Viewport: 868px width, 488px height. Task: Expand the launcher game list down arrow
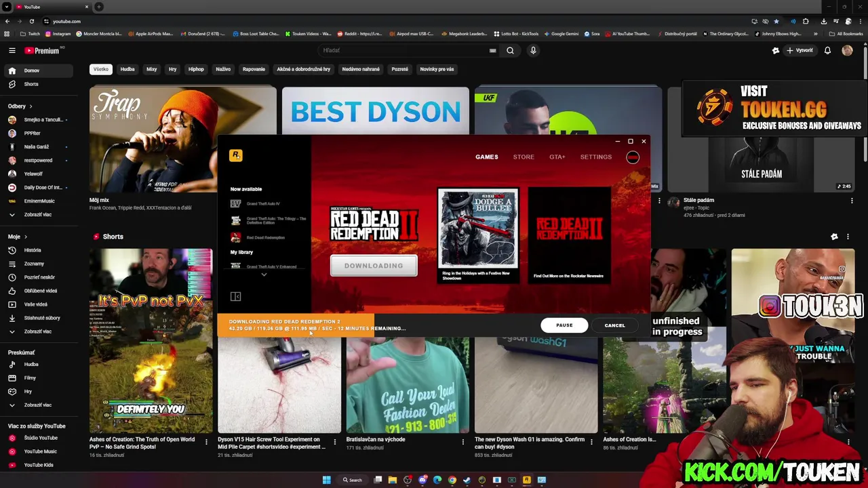[x=264, y=274]
